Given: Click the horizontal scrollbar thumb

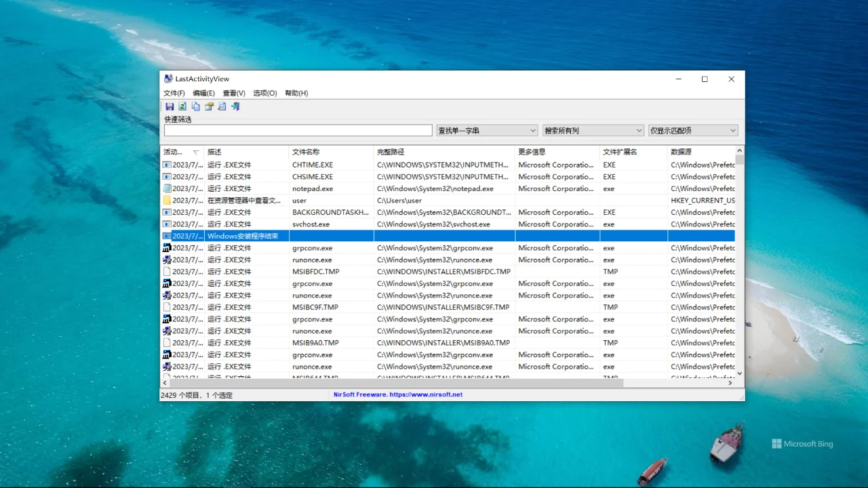Looking at the screenshot, I should (397, 383).
